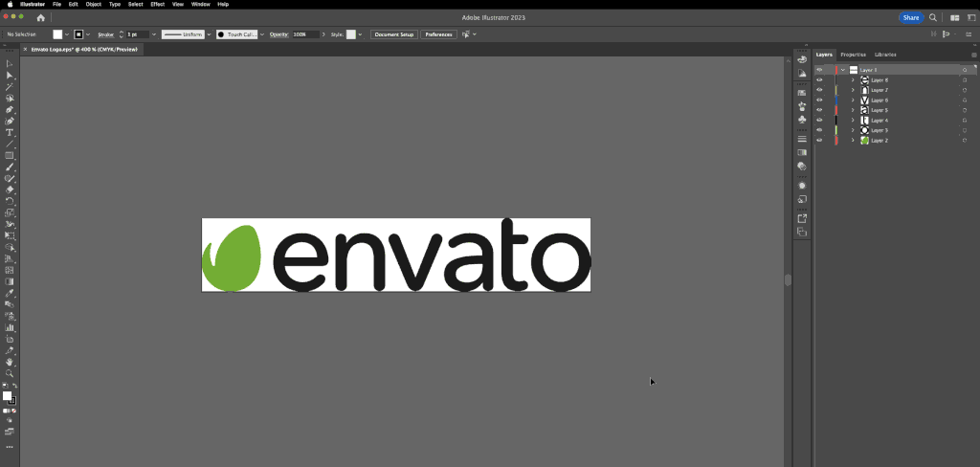Expand Layer 7 contents
The image size is (980, 467).
click(853, 90)
